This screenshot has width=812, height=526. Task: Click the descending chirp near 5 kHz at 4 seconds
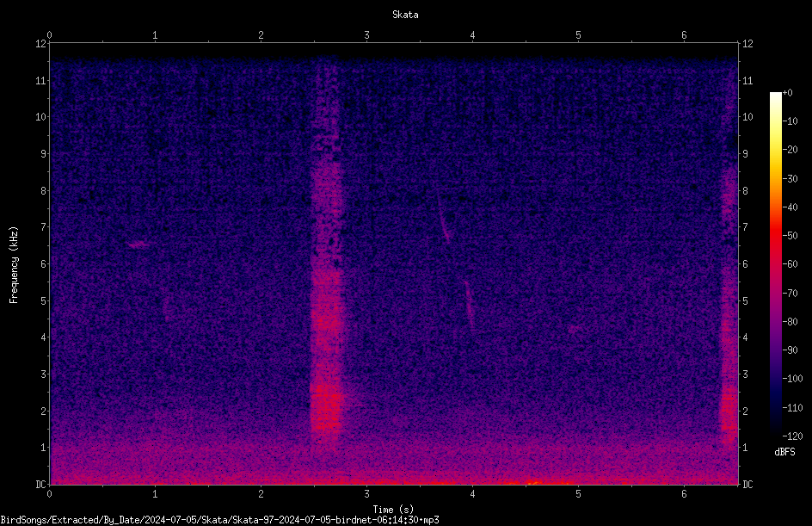(x=469, y=305)
